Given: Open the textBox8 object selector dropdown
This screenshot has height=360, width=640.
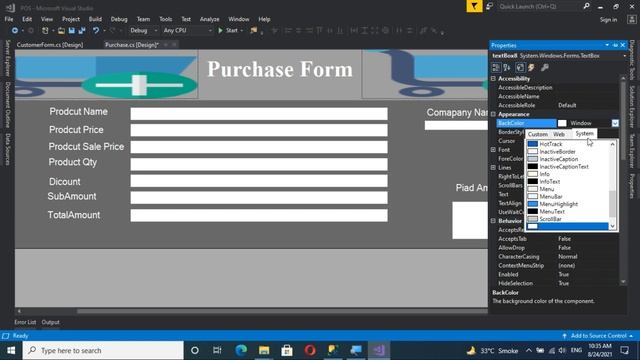Looking at the screenshot, I should coord(624,56).
